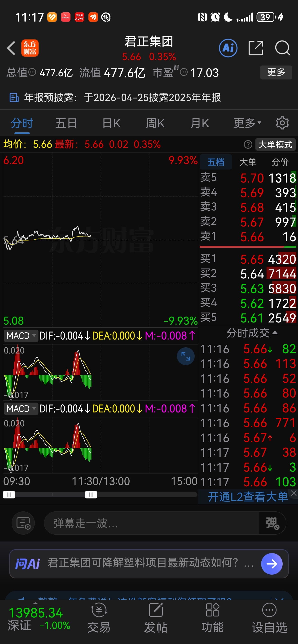The image size is (298, 644).
Task: Tap the 11:16 5.66 771 trade row
Action: pos(248,423)
